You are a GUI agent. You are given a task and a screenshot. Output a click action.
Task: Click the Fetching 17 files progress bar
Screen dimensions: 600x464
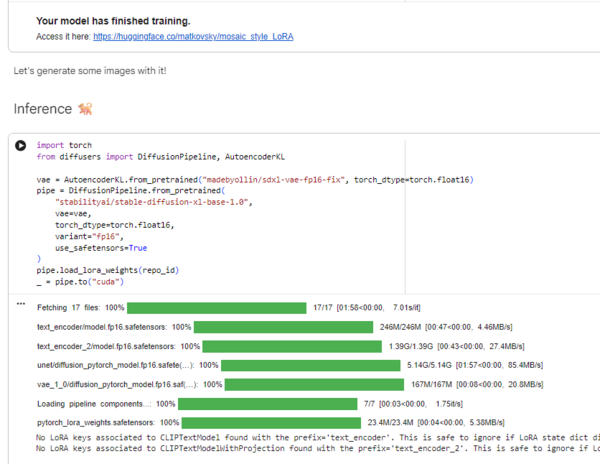click(x=216, y=307)
